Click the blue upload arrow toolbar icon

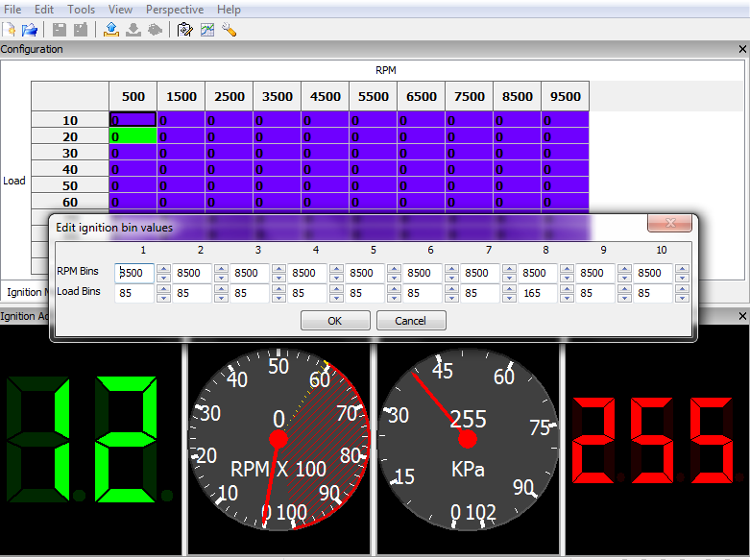[111, 30]
